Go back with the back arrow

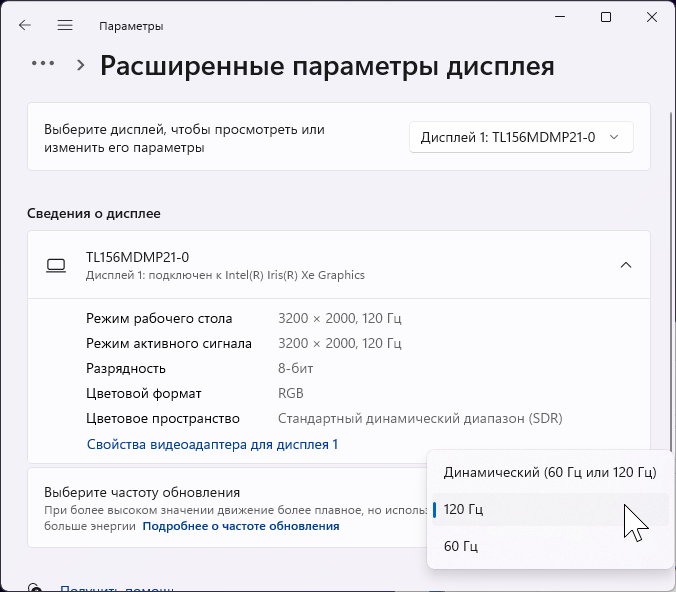25,25
